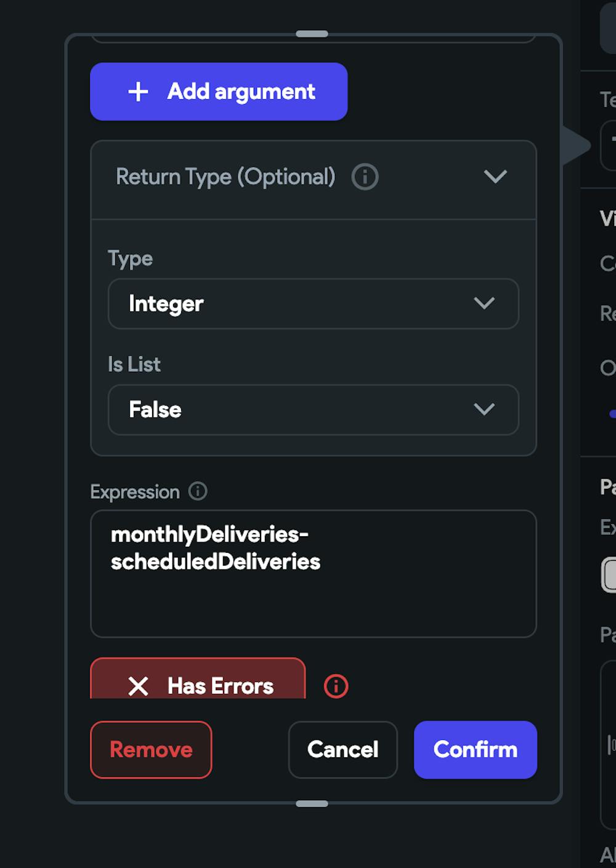Click the Expression info icon
Viewport: 616px width, 868px height.
pyautogui.click(x=198, y=491)
